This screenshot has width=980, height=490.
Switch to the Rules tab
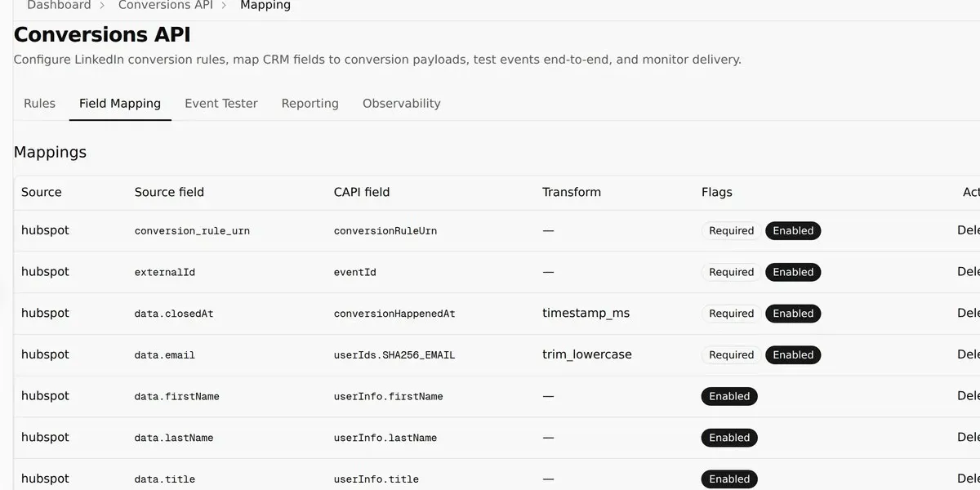click(x=39, y=104)
